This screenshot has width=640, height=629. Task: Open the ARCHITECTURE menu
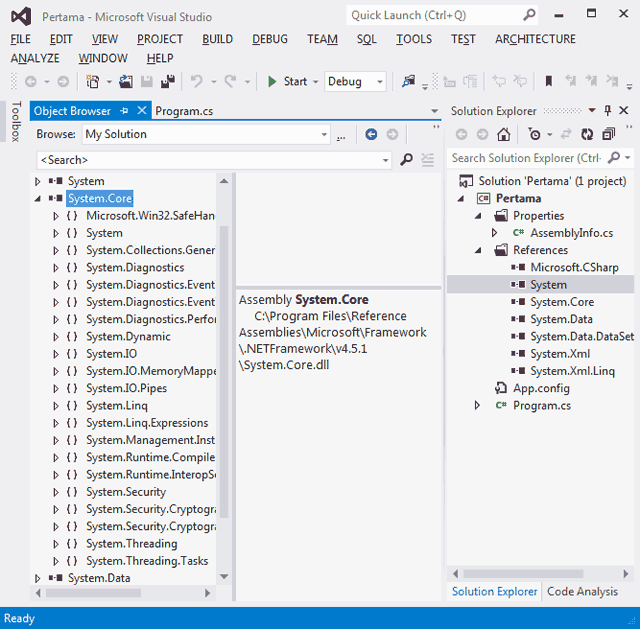tap(535, 39)
